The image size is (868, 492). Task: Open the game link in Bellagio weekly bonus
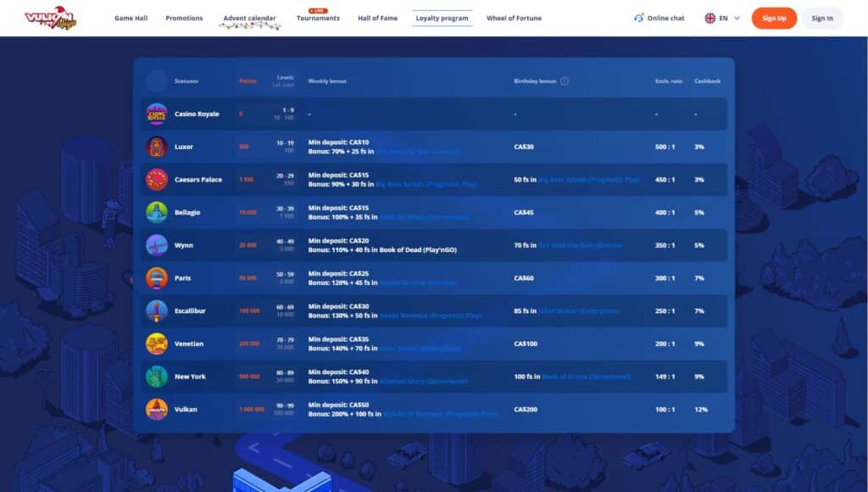coord(425,216)
